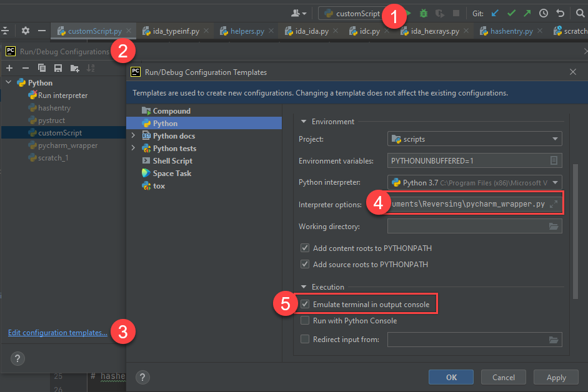This screenshot has height=392, width=588.
Task: Select Shell Script template
Action: coord(172,161)
